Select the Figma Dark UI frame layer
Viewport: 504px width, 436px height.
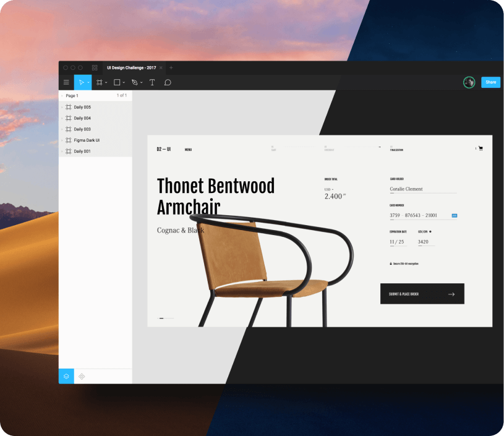(x=87, y=140)
